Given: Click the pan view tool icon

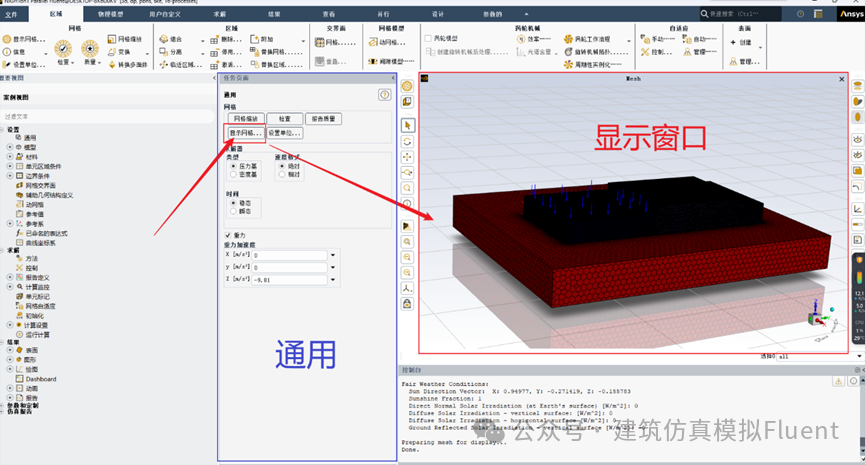Looking at the screenshot, I should click(x=407, y=157).
